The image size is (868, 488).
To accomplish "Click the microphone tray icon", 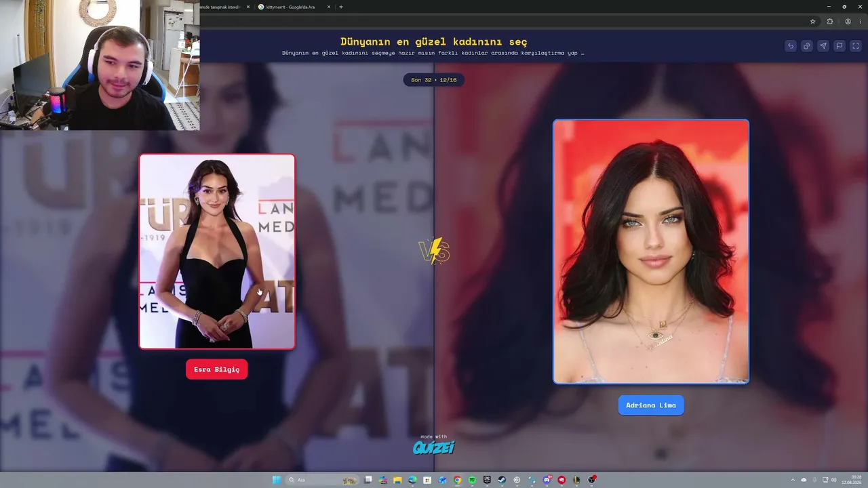I will click(x=814, y=480).
